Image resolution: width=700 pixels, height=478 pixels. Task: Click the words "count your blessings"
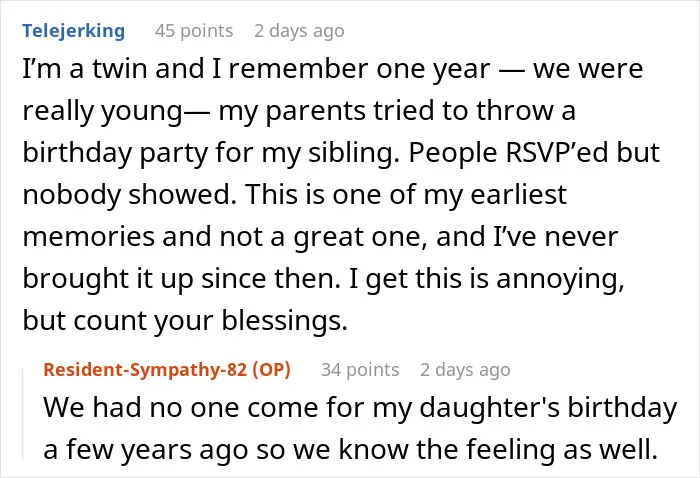[x=210, y=320]
